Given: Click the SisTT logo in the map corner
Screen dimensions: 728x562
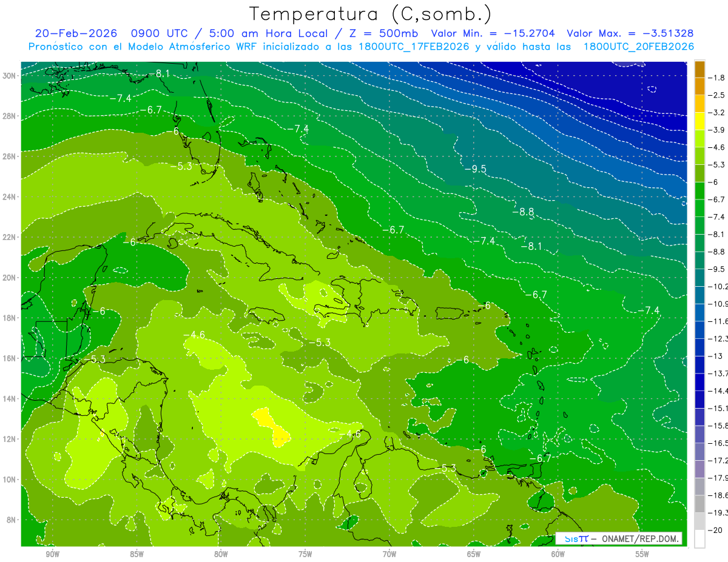Looking at the screenshot, I should click(x=576, y=538).
